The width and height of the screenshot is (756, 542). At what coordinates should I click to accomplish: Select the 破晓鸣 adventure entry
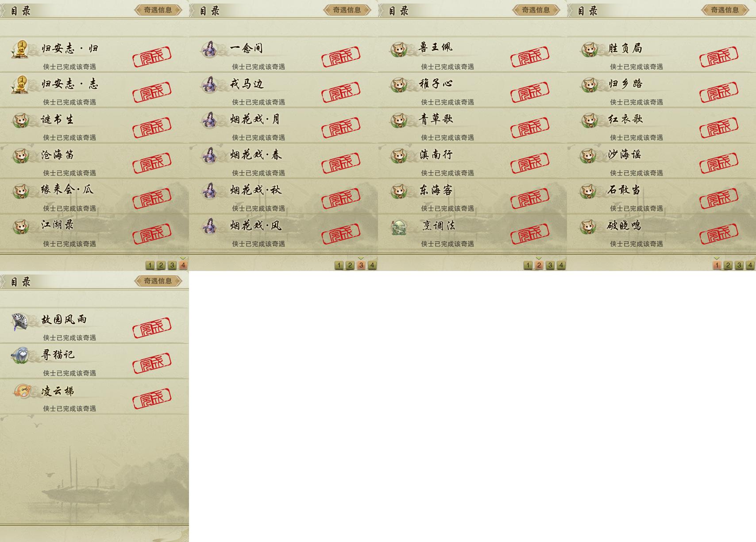click(661, 232)
